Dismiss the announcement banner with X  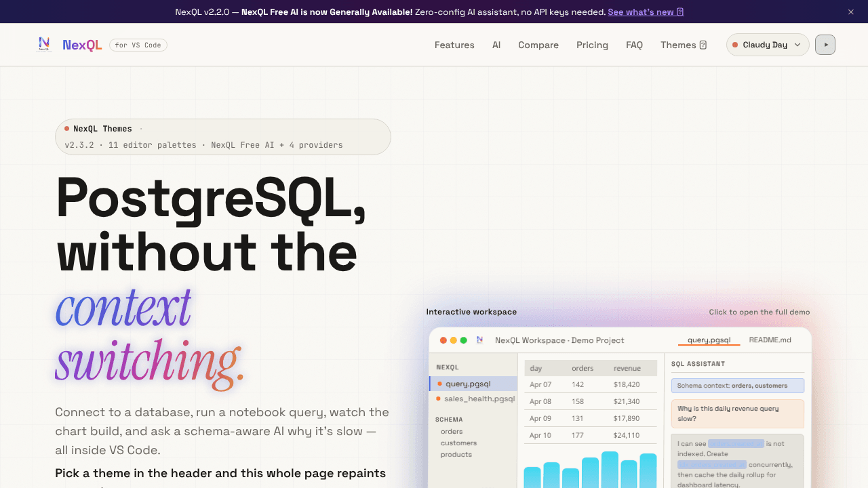[851, 12]
